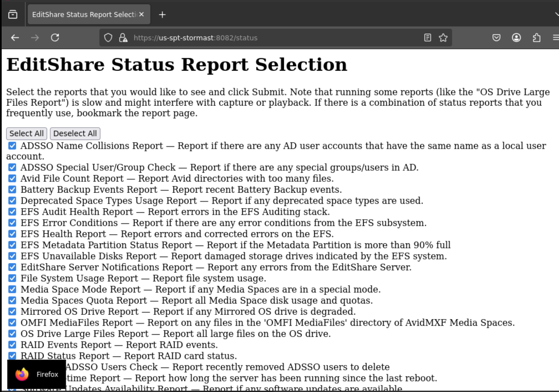The width and height of the screenshot is (559, 392).
Task: Toggle EFS Audit Health Report checkbox
Action: tap(12, 211)
